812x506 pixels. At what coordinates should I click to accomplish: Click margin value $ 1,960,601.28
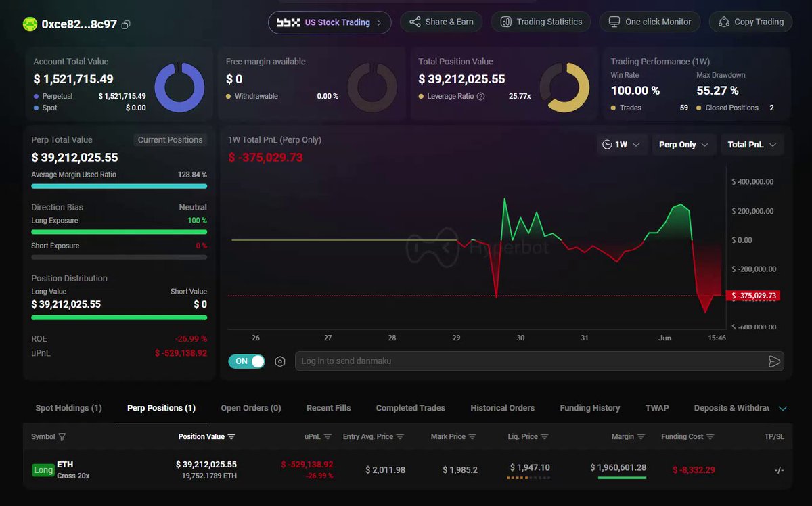tap(618, 467)
